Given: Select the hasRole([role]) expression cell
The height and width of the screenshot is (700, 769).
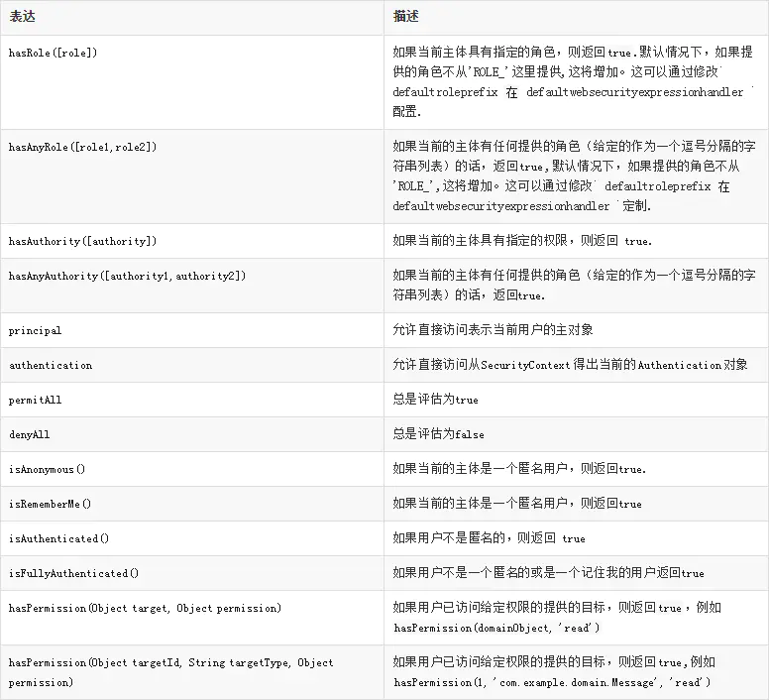Looking at the screenshot, I should pyautogui.click(x=54, y=52).
